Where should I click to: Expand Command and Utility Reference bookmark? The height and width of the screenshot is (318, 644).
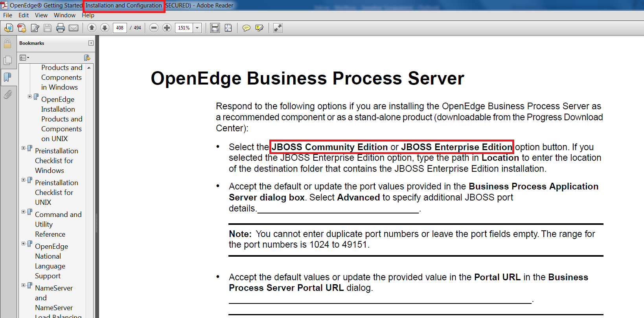(23, 211)
